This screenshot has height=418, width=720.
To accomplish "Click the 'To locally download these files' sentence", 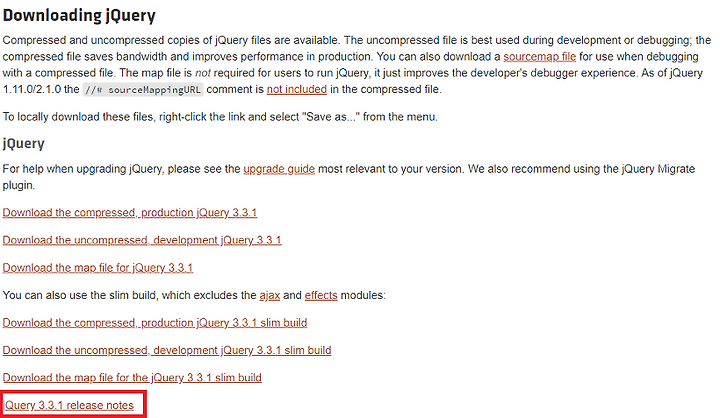I will pyautogui.click(x=220, y=117).
